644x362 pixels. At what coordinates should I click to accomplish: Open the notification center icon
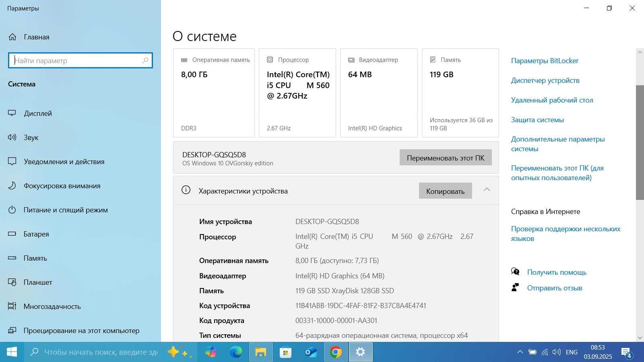coord(627,353)
